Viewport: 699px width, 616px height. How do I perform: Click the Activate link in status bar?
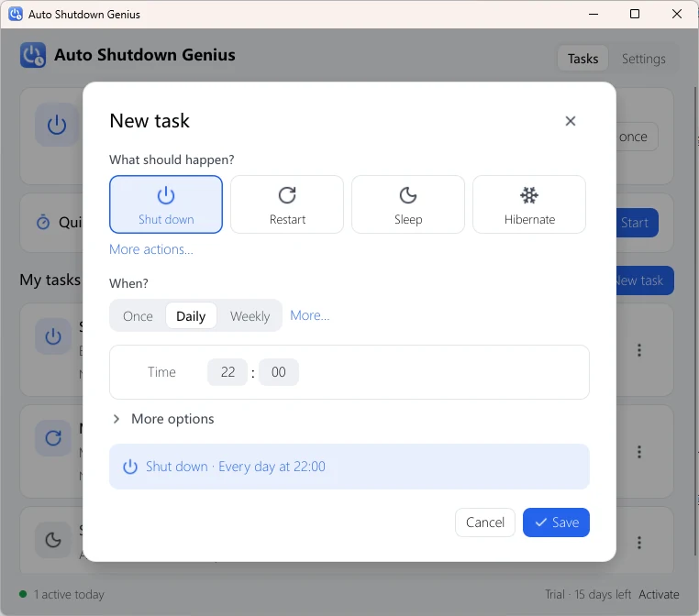click(x=659, y=594)
